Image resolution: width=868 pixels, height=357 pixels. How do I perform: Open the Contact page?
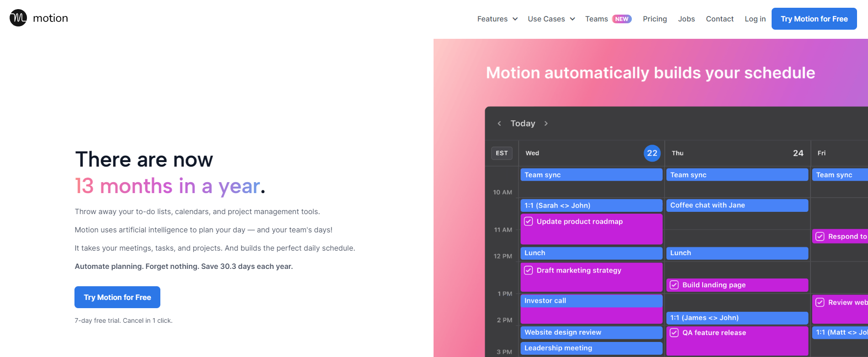pos(720,19)
